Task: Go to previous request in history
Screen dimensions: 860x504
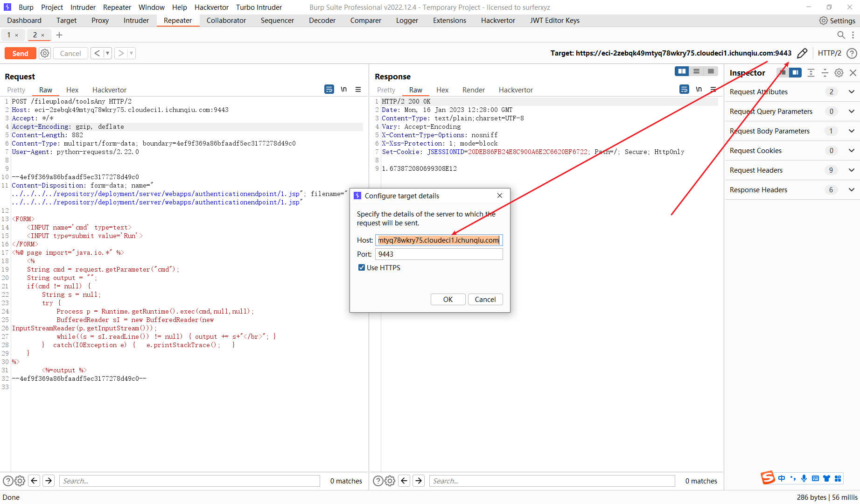Action: 97,53
